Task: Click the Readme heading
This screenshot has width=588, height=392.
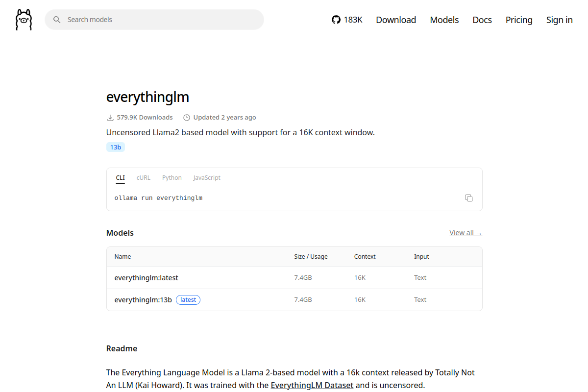Action: point(122,349)
